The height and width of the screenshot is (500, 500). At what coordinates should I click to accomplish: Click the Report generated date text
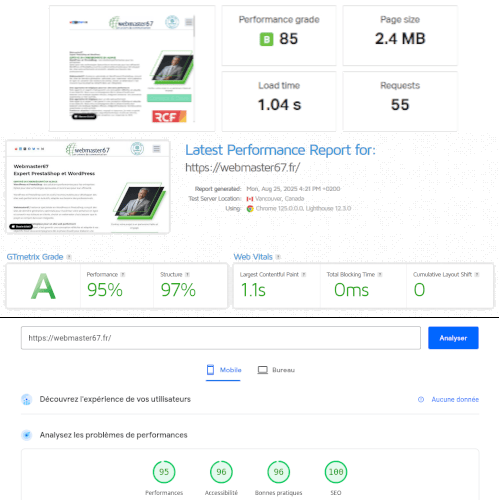click(293, 189)
